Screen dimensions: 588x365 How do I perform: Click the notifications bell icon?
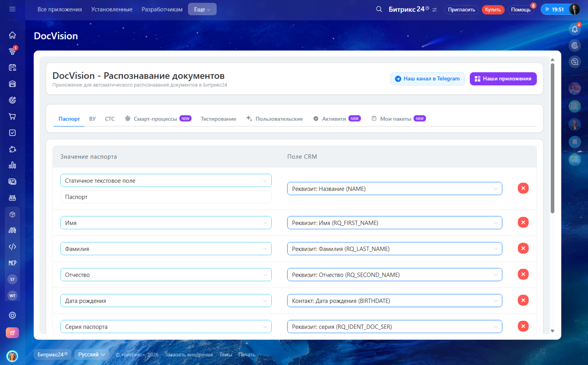(574, 29)
